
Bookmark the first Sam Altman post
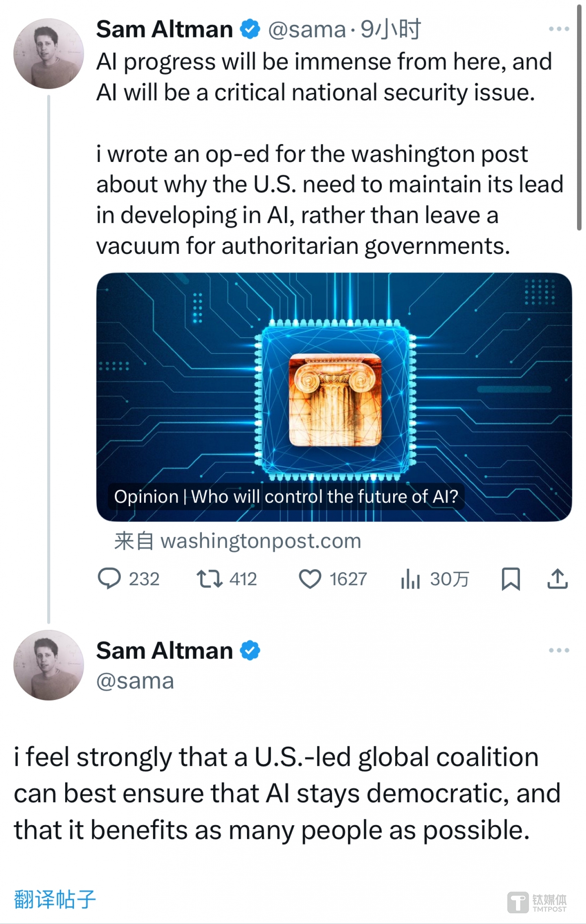511,579
